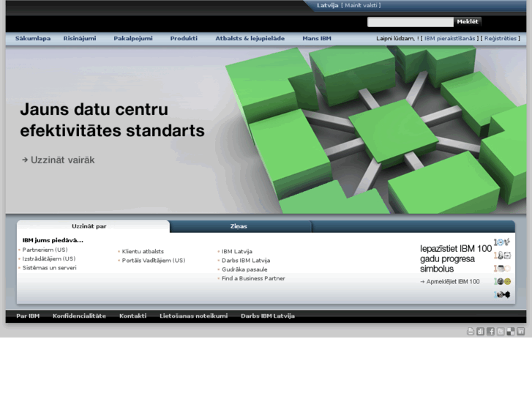This screenshot has height=399, width=532.
Task: Share page via Delicious icon
Action: tap(511, 332)
